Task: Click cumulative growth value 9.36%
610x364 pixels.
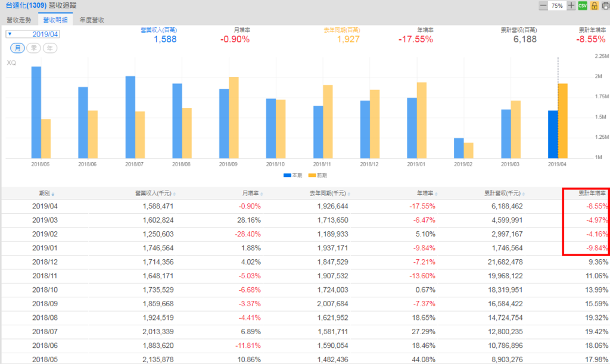Action: coord(598,262)
